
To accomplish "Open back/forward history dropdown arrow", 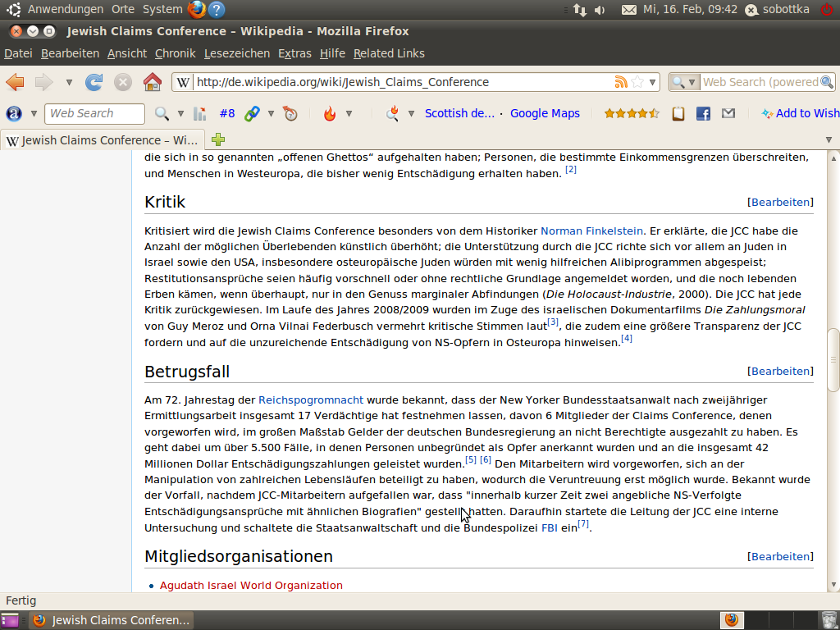I will 69,82.
